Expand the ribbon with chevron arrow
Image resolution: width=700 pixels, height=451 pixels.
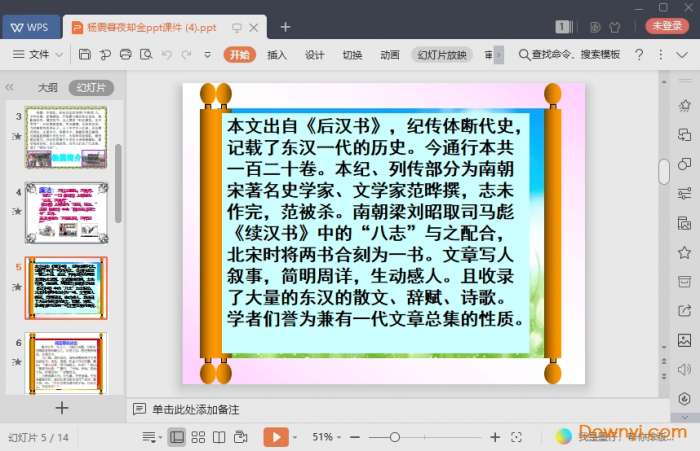tap(682, 55)
